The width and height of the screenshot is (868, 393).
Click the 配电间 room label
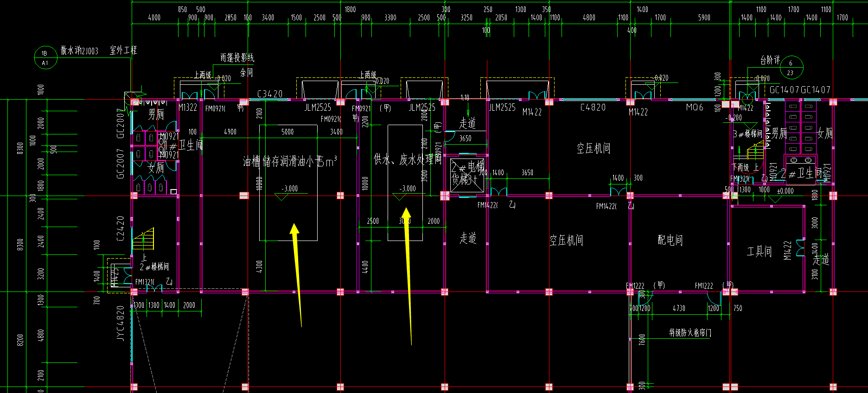pyautogui.click(x=670, y=240)
